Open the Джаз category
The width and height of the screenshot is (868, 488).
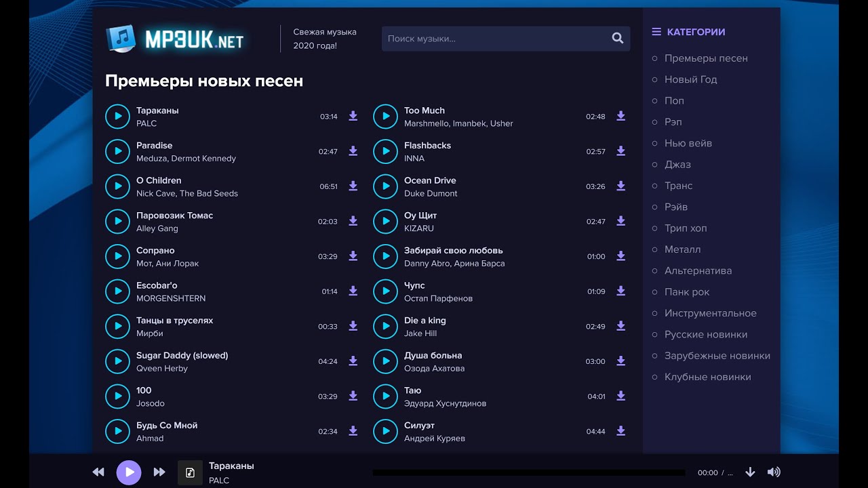[677, 164]
